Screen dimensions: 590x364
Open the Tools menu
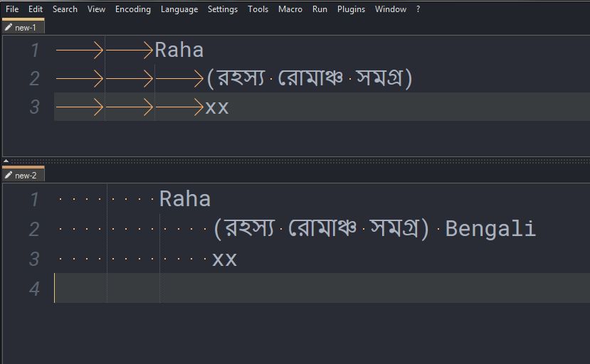[258, 9]
